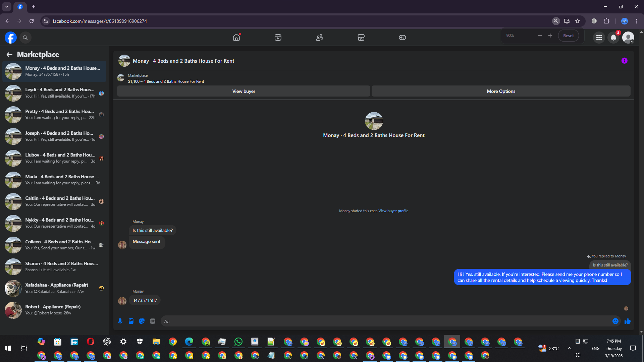
Task: Click the More Options button
Action: (501, 91)
